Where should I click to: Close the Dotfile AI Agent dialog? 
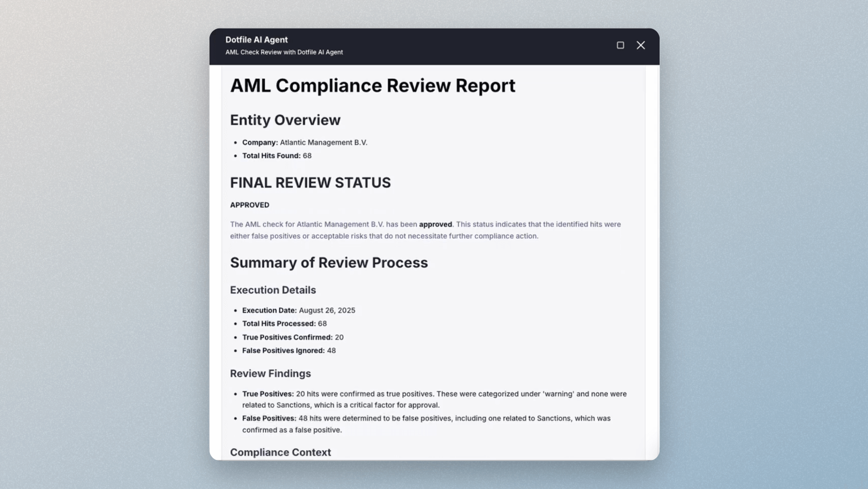pyautogui.click(x=640, y=45)
